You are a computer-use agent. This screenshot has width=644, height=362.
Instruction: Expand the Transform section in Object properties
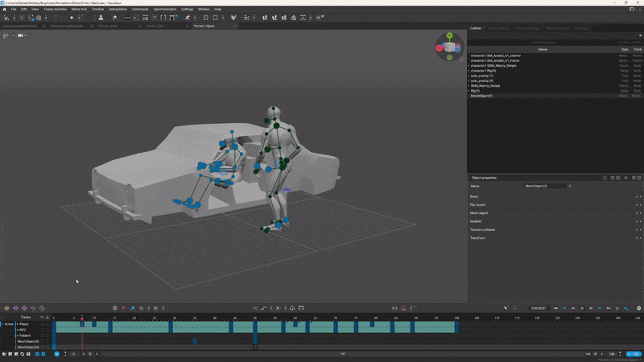pyautogui.click(x=479, y=238)
